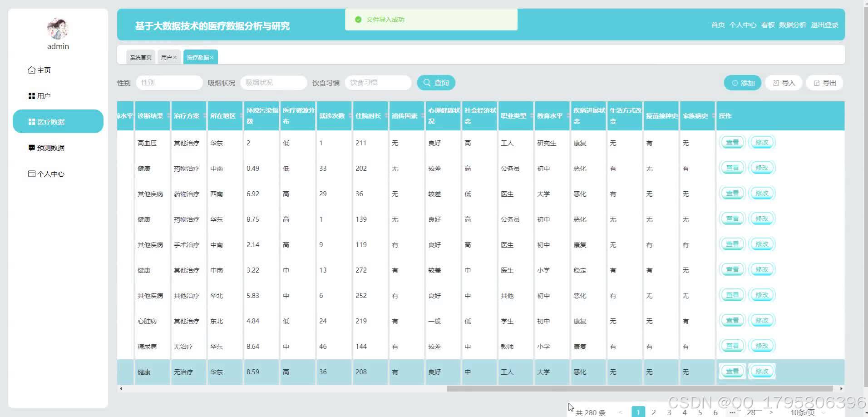
Task: Click the horizontal table scrollbar thumb
Action: tap(640, 388)
